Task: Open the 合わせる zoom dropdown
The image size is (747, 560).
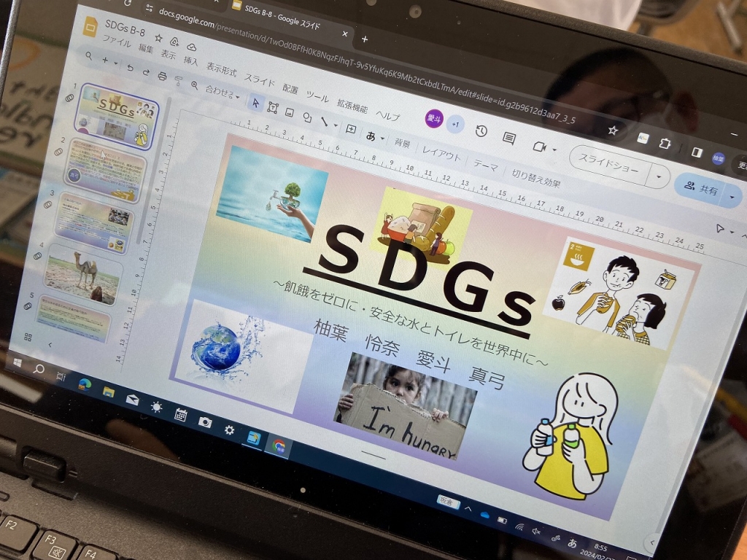Action: 222,92
